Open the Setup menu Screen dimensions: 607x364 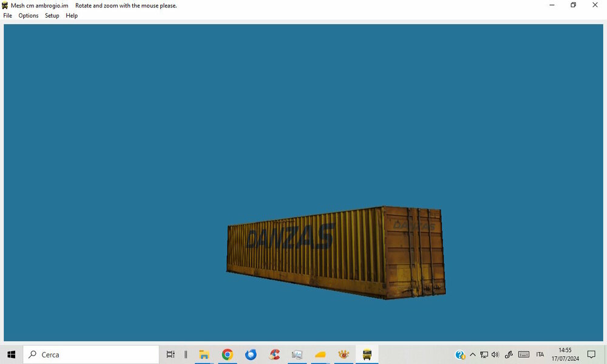tap(52, 16)
